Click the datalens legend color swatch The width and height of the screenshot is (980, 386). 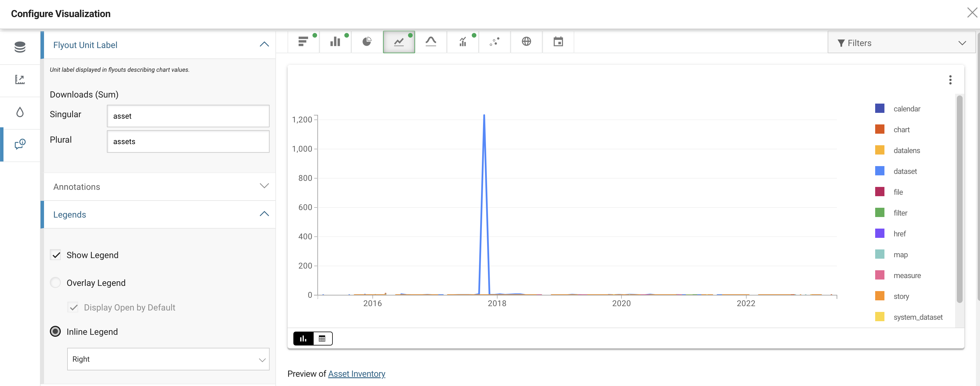tap(880, 150)
